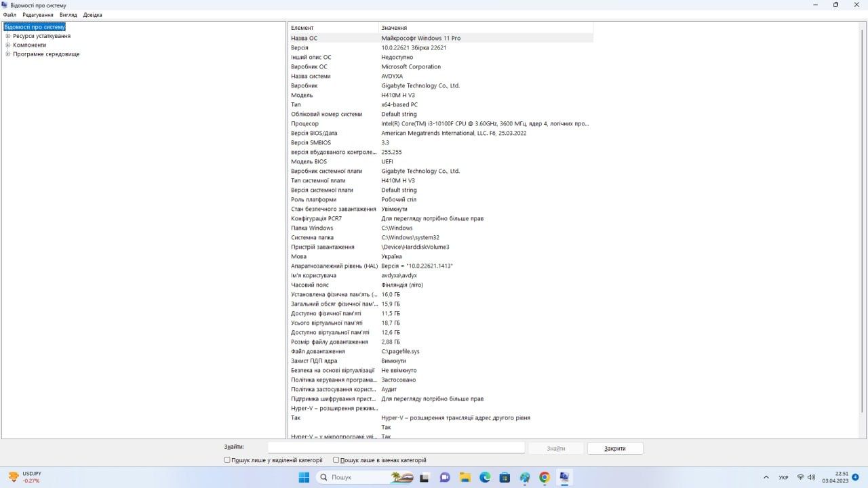Open Task View from the taskbar
Screen dimensions: 868x488
click(x=425, y=477)
